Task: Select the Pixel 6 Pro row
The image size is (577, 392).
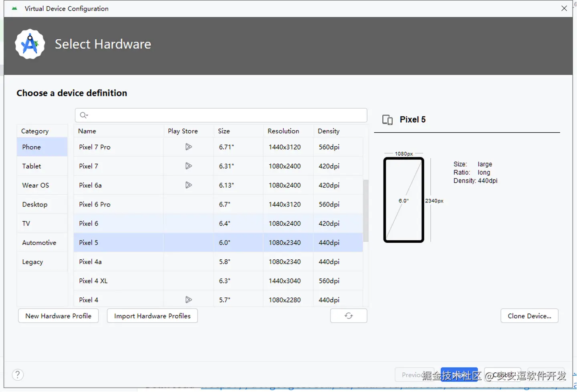Action: 218,204
